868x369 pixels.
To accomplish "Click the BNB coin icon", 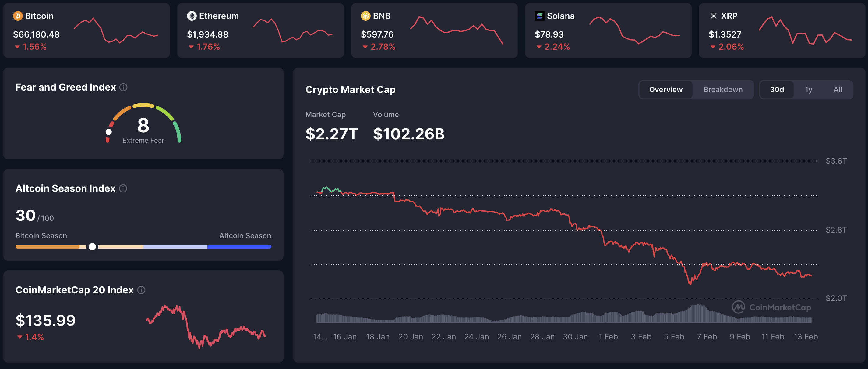I will tap(365, 16).
